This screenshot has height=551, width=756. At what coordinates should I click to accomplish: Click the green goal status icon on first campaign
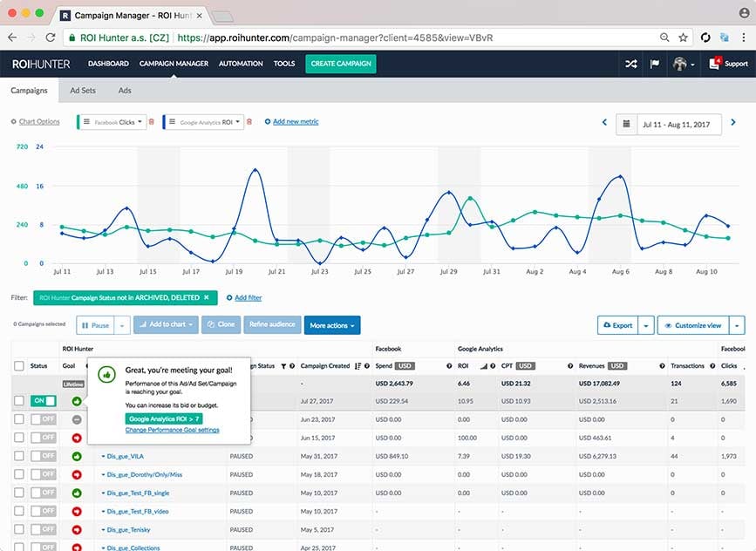[x=77, y=401]
